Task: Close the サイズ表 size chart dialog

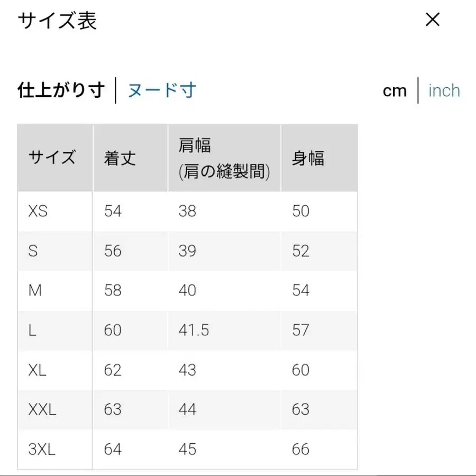Action: click(433, 20)
